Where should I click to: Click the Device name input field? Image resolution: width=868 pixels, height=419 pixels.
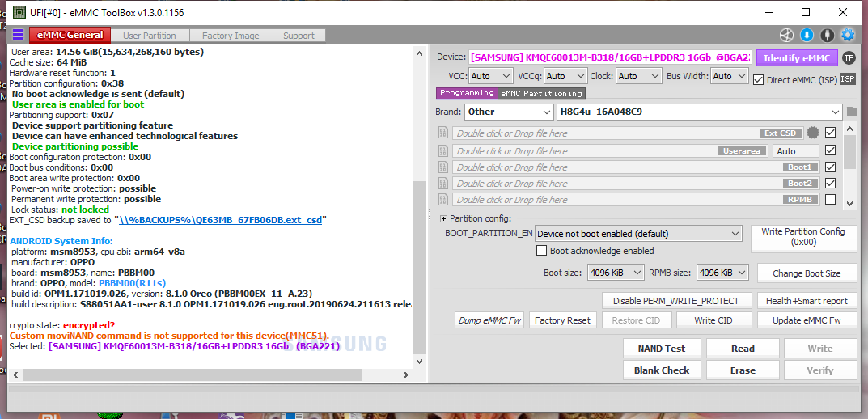coord(610,57)
